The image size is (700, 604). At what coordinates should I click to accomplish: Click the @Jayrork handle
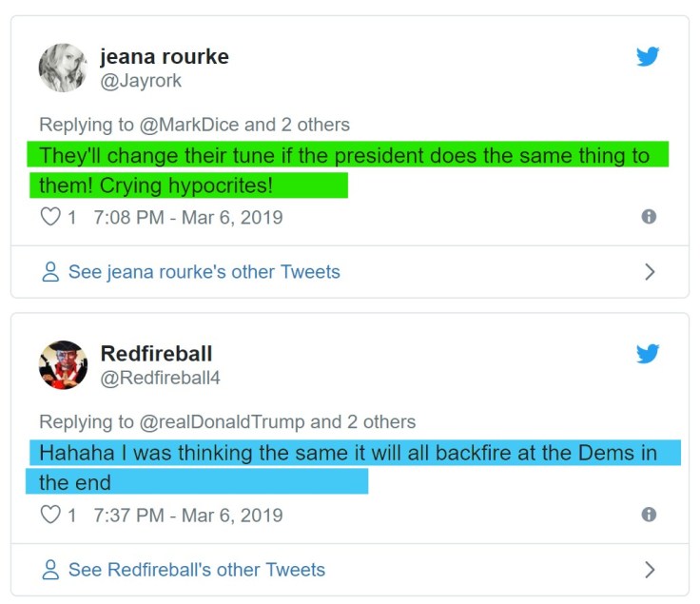tap(141, 81)
